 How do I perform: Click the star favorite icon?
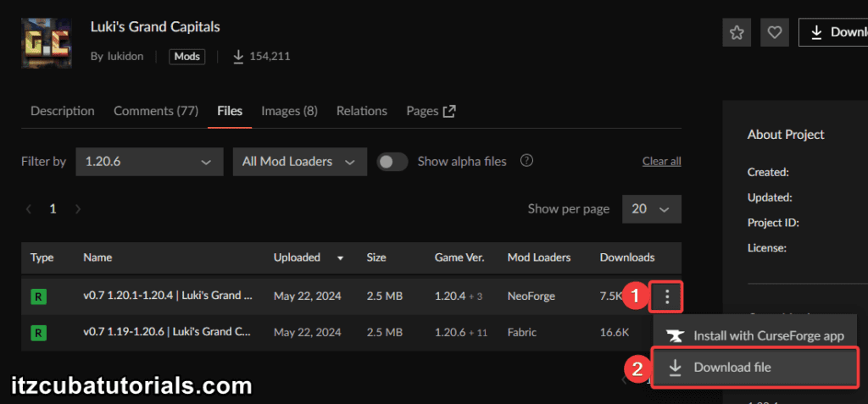(x=737, y=32)
